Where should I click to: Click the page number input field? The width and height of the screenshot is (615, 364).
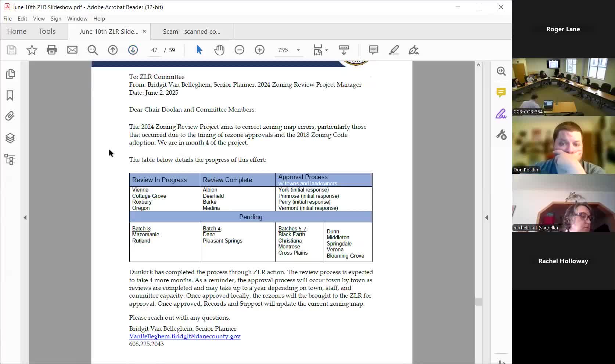click(x=154, y=50)
